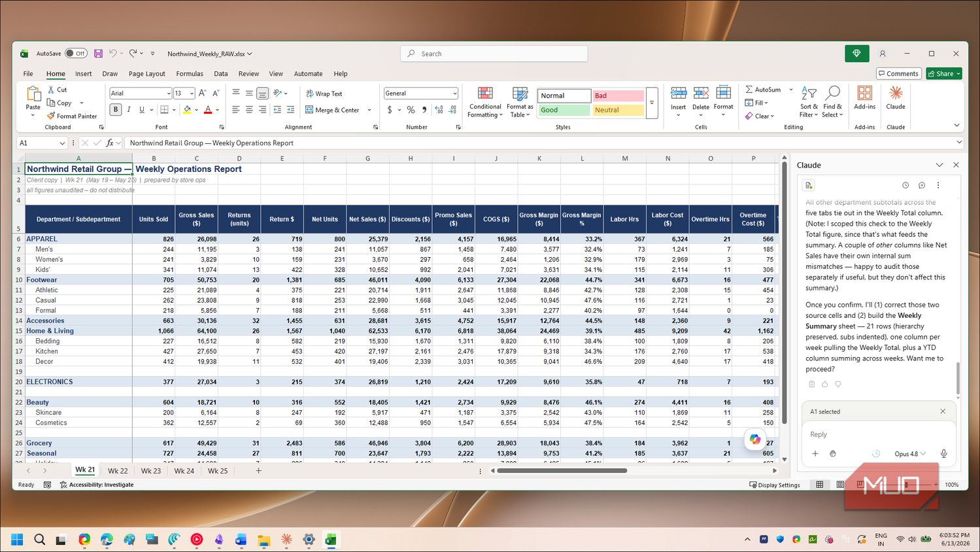Collapse the ribbon with the chevron
The image size is (980, 552).
[956, 126]
